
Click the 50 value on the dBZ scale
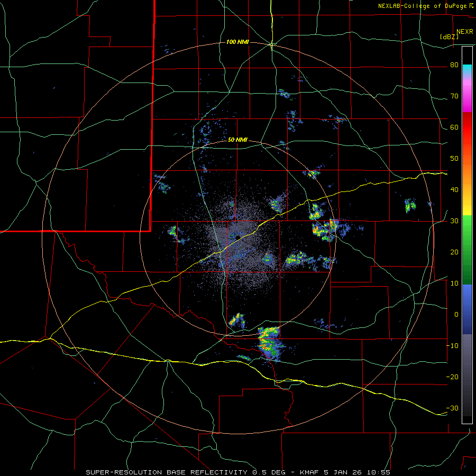tap(454, 159)
